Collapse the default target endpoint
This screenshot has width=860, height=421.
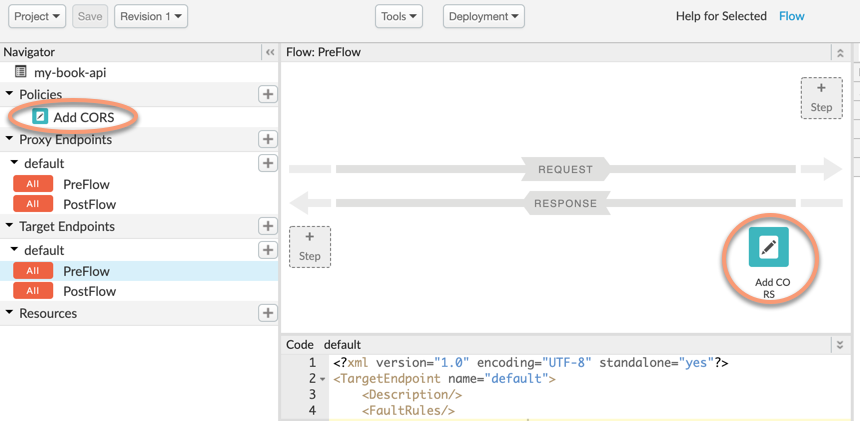click(14, 249)
